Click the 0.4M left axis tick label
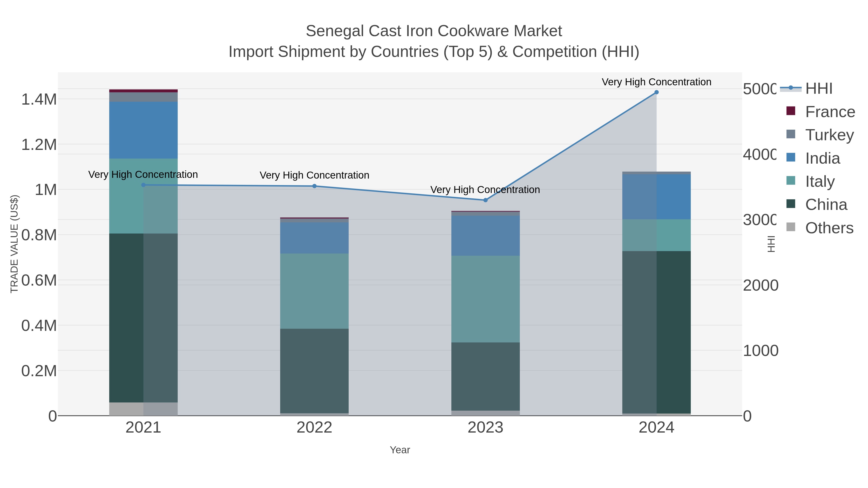Viewport: 868px width, 488px height. (x=39, y=326)
